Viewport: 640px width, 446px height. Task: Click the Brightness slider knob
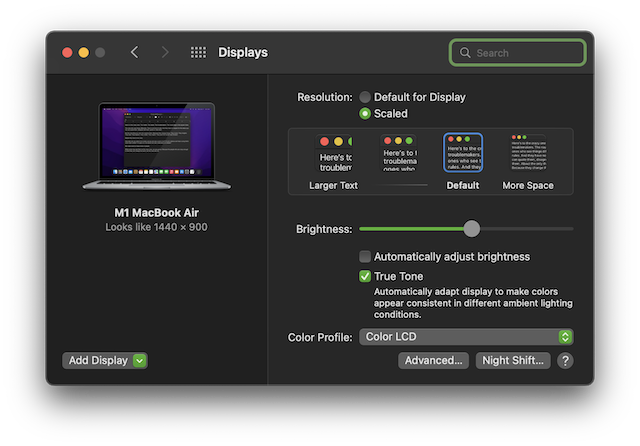click(x=472, y=229)
